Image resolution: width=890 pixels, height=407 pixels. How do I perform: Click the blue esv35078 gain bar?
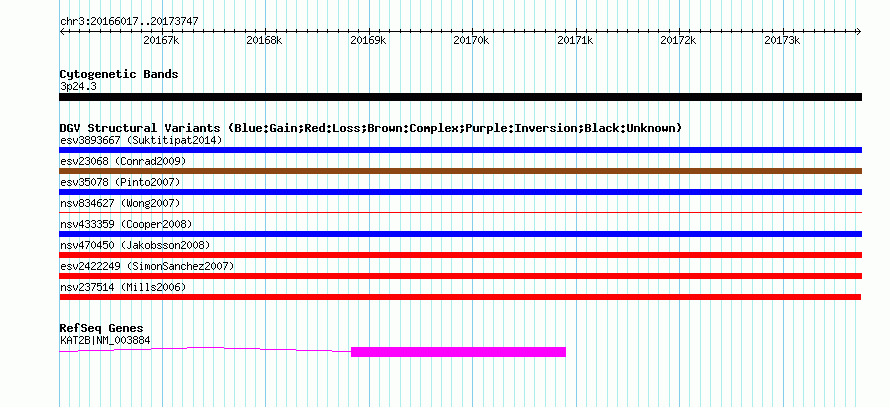460,192
